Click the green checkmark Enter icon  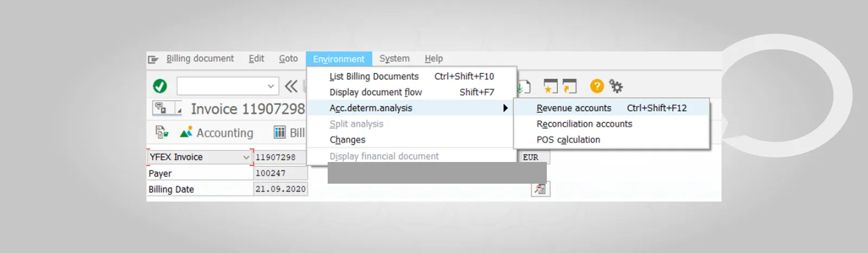coord(160,86)
